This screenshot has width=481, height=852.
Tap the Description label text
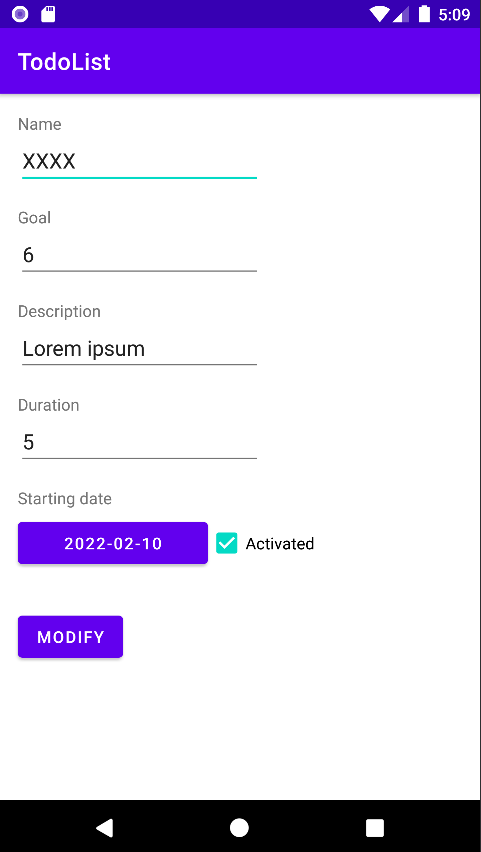[x=59, y=312]
